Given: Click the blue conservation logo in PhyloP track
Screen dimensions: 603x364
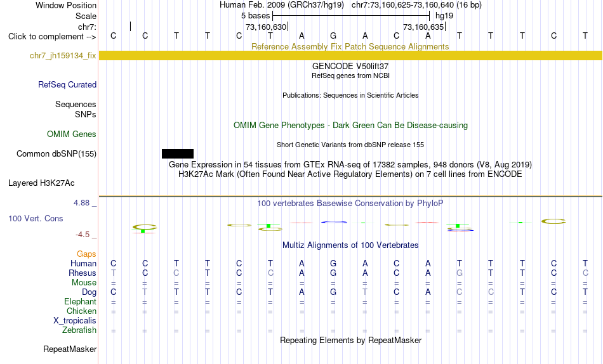Looking at the screenshot, I should [x=334, y=222].
